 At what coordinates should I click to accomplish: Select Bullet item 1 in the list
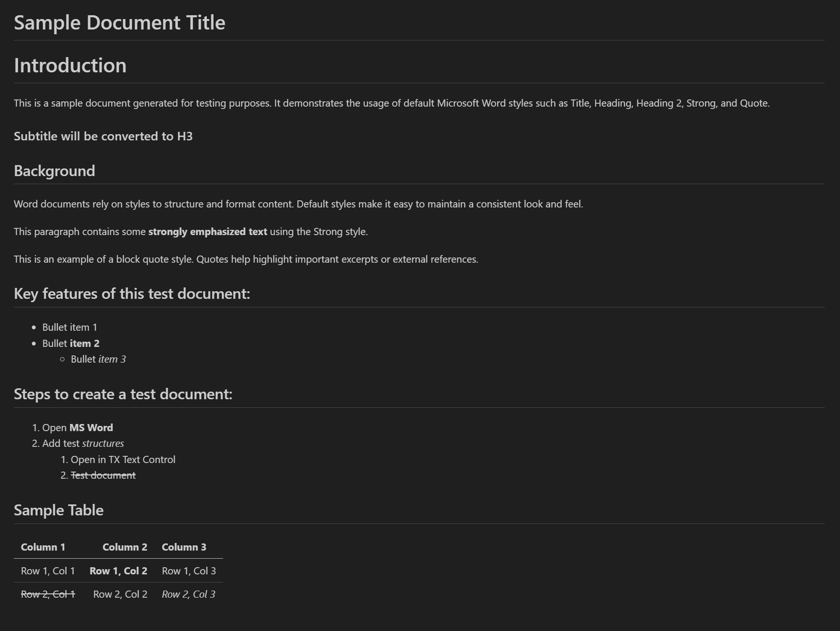(x=69, y=327)
